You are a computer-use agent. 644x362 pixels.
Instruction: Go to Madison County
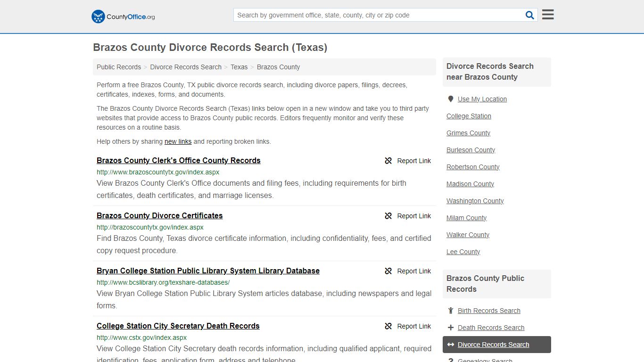[470, 184]
